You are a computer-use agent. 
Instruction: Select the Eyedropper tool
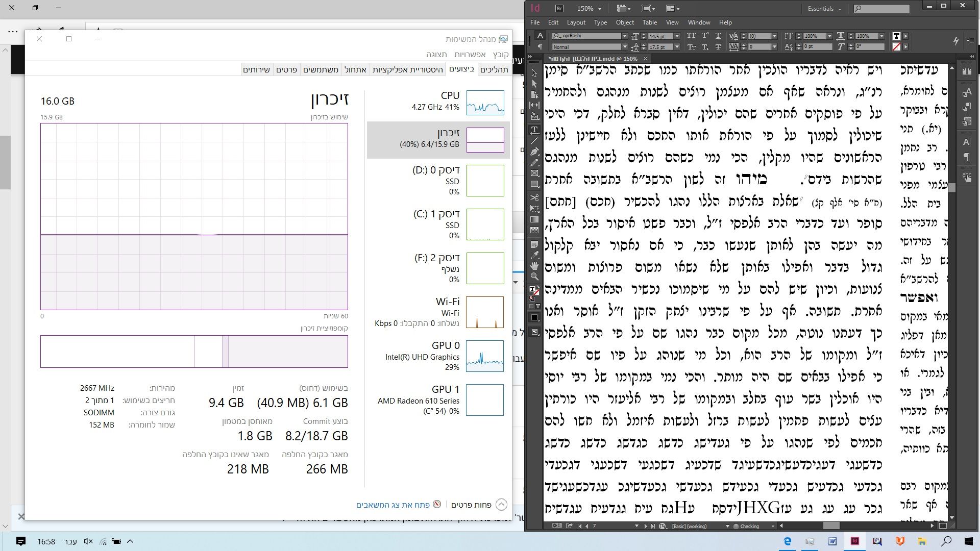click(x=534, y=255)
